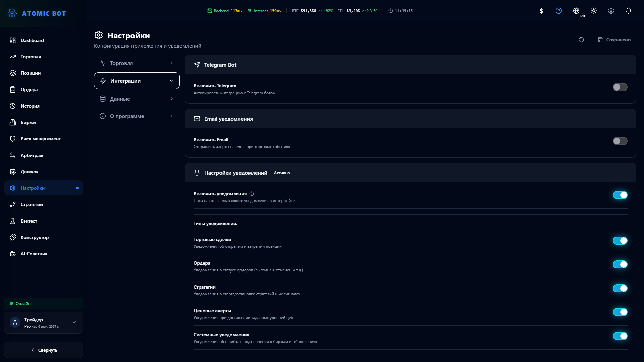Change language with the globe RU icon

576,11
